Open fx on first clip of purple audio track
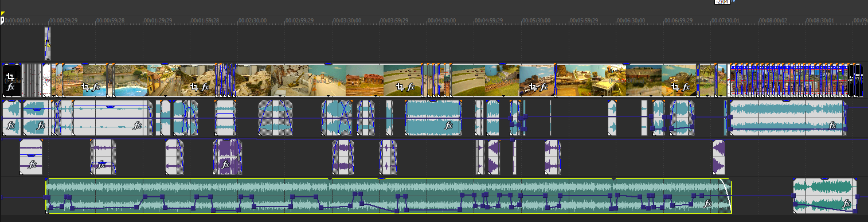Image resolution: width=868 pixels, height=222 pixels. click(33, 165)
